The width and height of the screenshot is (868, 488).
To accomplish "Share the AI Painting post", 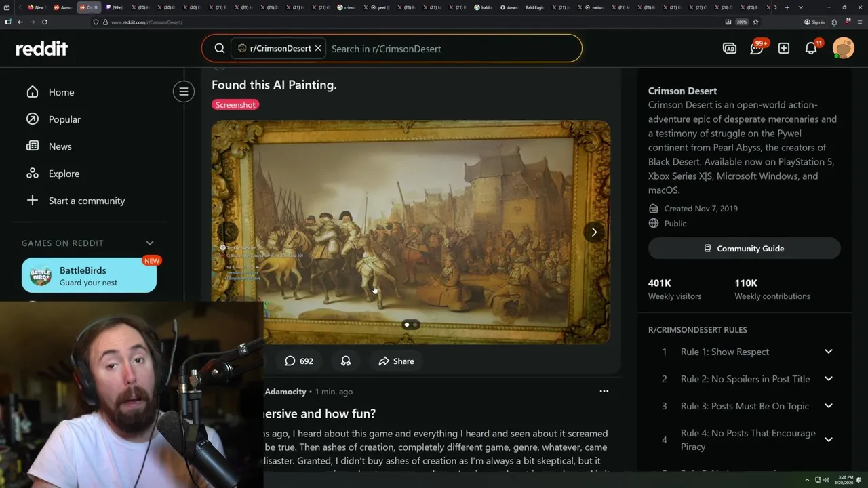I will point(396,361).
